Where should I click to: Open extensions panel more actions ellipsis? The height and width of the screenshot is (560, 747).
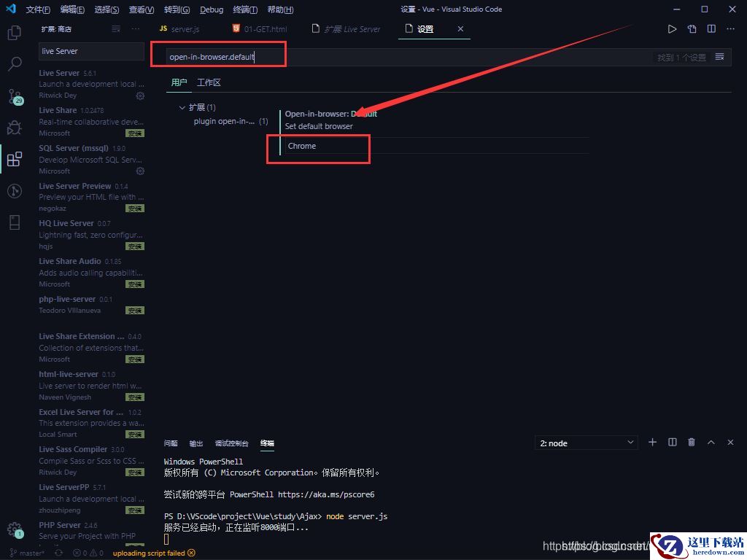136,29
